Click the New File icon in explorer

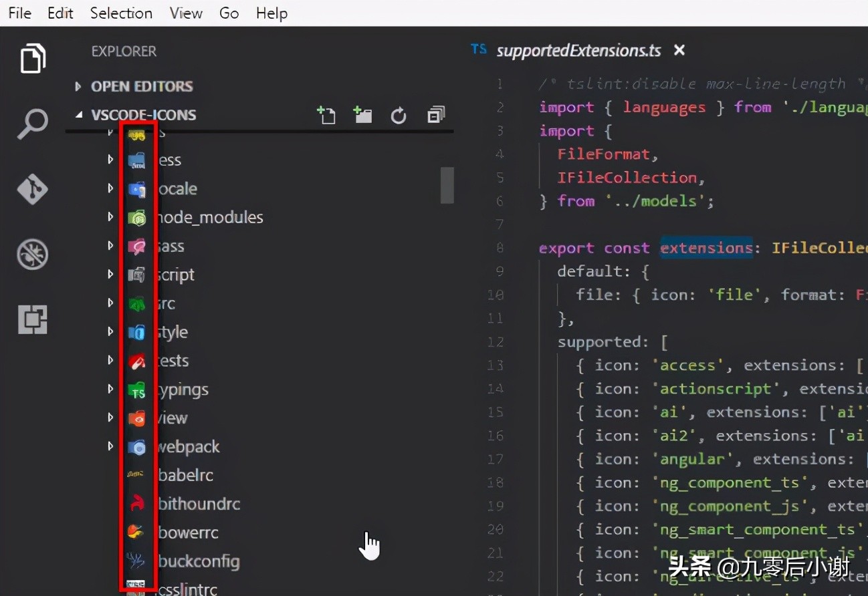pos(326,115)
